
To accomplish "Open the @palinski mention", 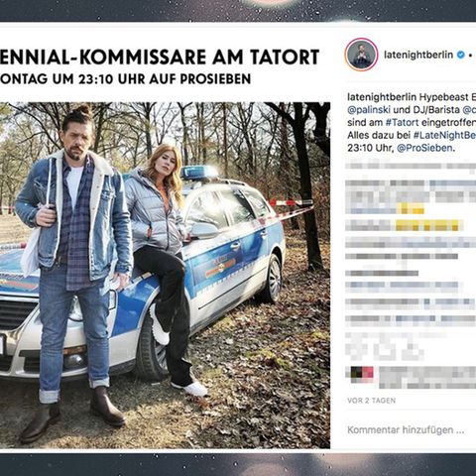I will [369, 110].
